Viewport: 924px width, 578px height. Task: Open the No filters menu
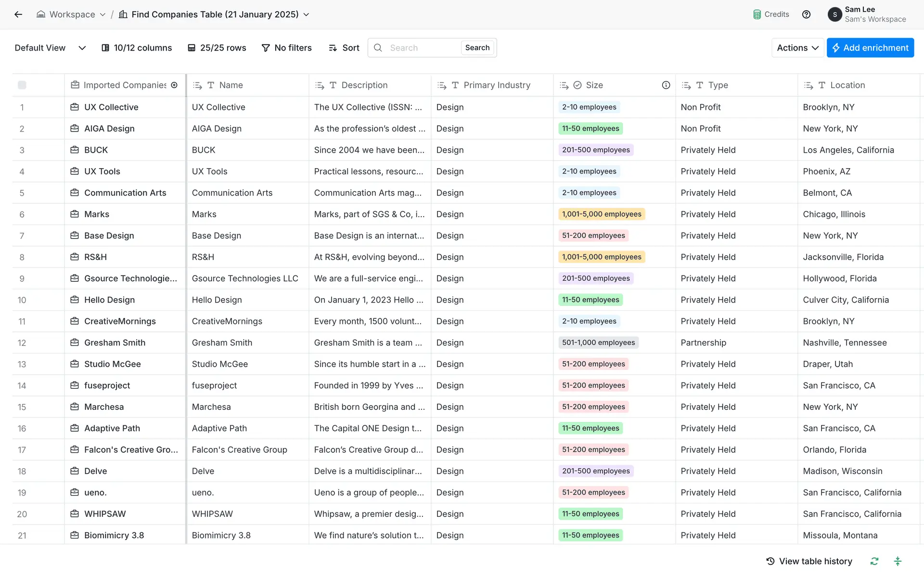point(286,48)
